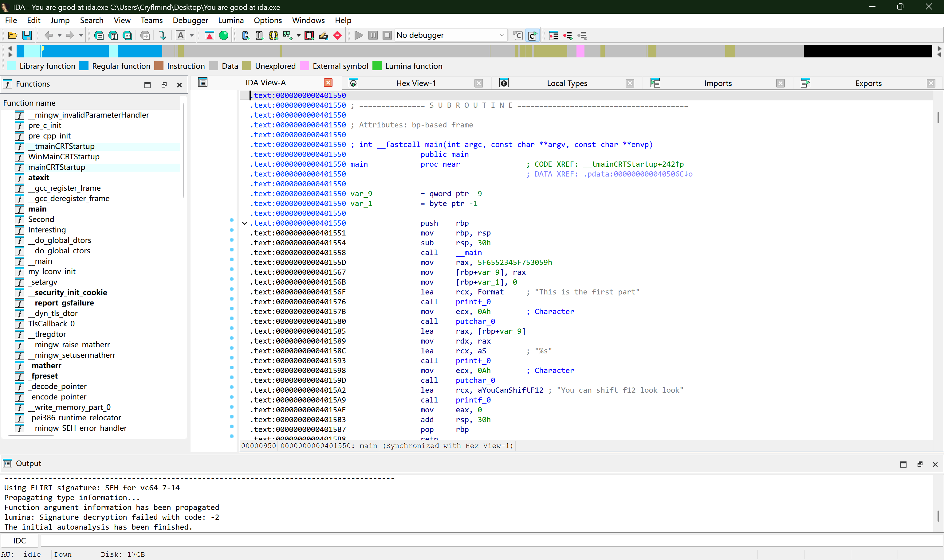944x560 pixels.
Task: Jump by name using the # icon
Action: pyautogui.click(x=99, y=35)
